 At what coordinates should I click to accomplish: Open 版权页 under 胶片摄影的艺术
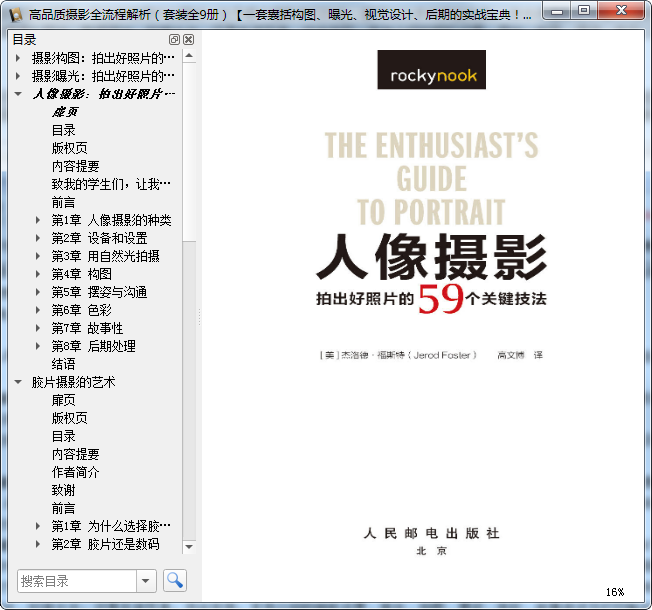(x=69, y=418)
